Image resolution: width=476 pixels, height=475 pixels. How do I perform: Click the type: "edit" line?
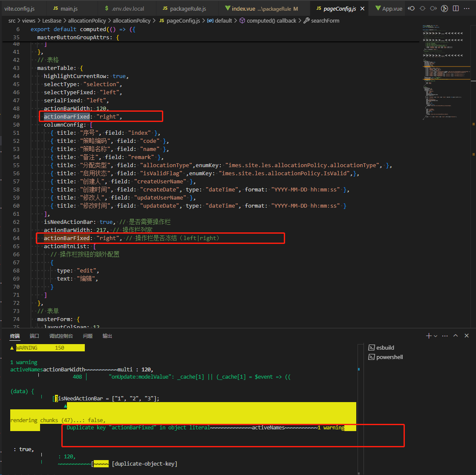tap(78, 271)
